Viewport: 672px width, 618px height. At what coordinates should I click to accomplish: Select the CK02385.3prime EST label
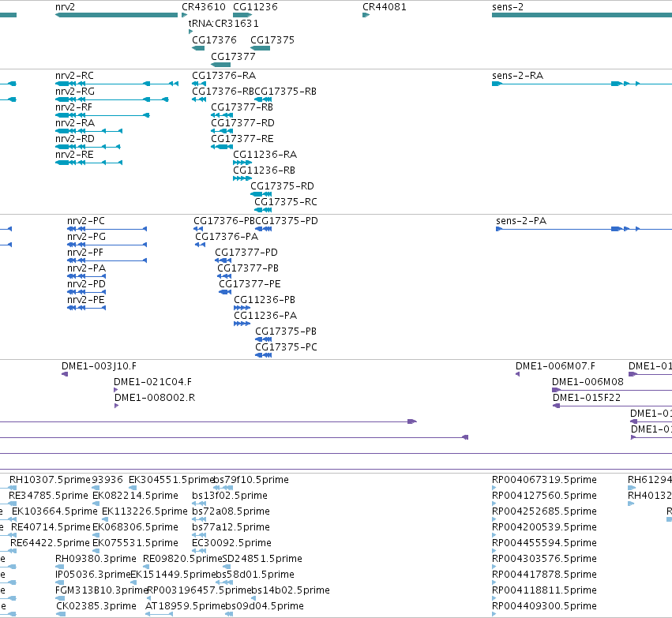[x=96, y=606]
